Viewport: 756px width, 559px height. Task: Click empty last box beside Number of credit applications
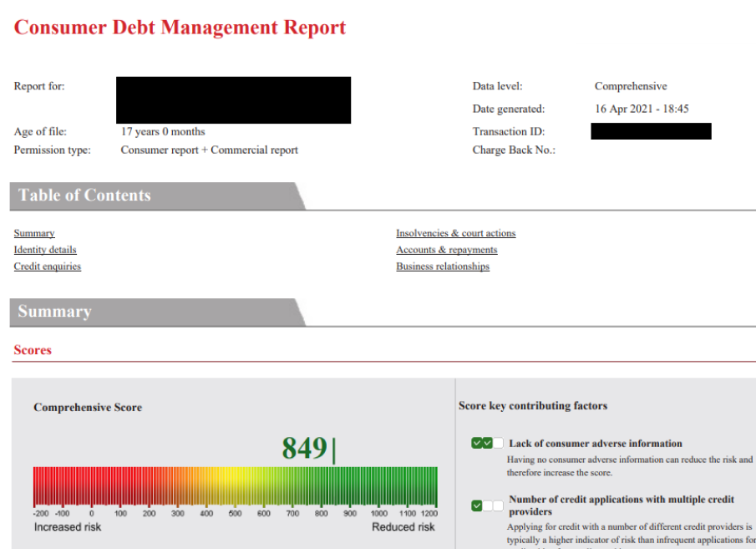pyautogui.click(x=499, y=506)
